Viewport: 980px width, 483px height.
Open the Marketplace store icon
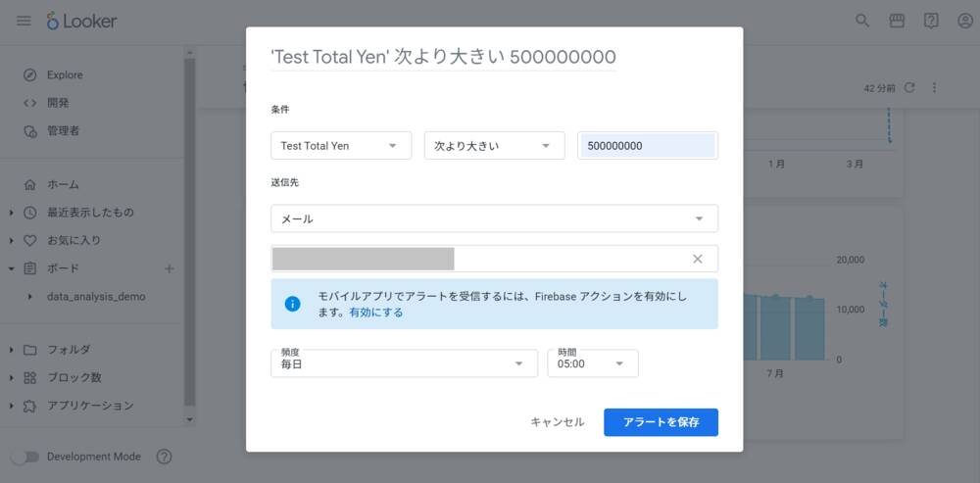pos(897,21)
